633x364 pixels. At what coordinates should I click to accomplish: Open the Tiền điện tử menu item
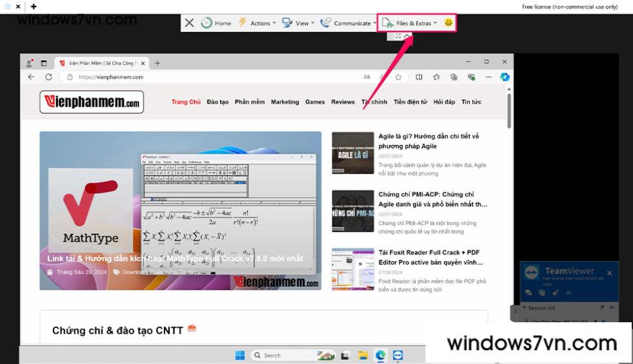410,102
